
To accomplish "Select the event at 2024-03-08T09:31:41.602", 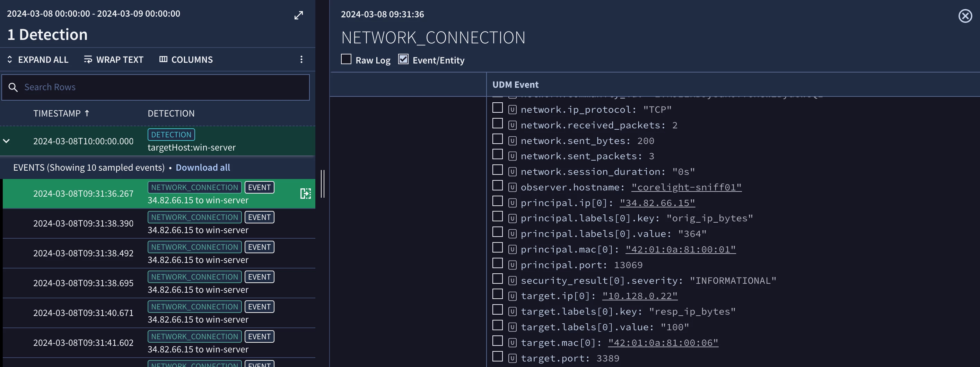I will (159, 343).
